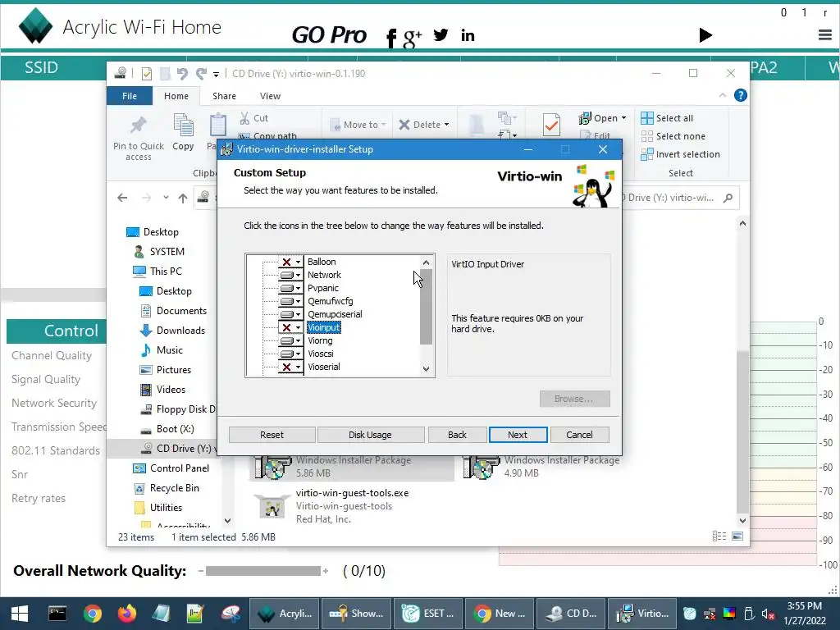Image resolution: width=840 pixels, height=630 pixels.
Task: Select the Vioinput feature label
Action: tap(323, 327)
